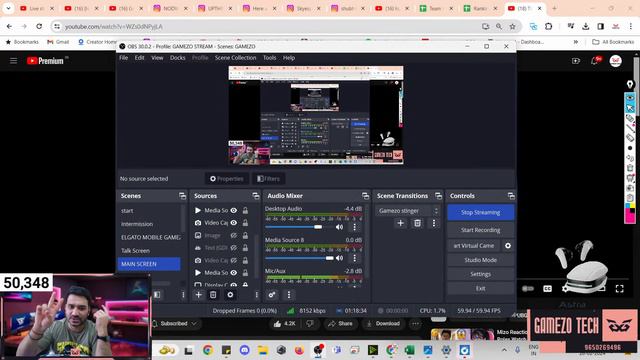
Task: Open Advanced Audio Properties gears icon
Action: tap(271, 295)
